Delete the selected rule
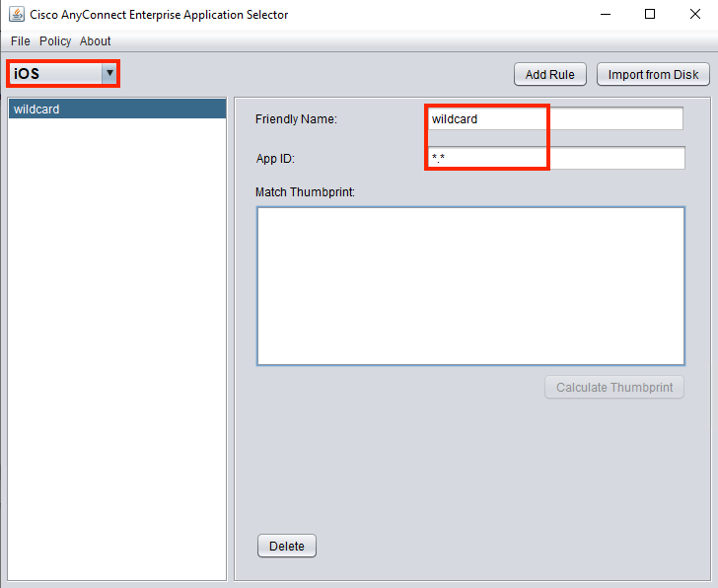 point(287,546)
